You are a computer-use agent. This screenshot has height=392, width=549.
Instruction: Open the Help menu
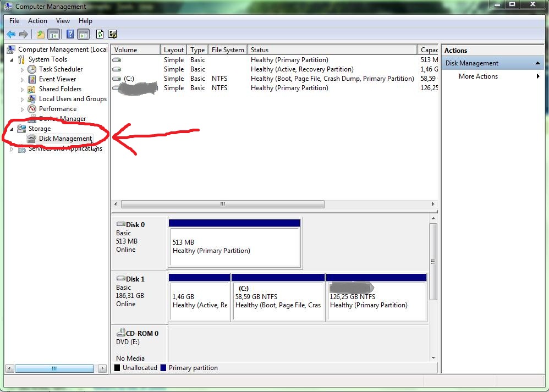85,21
